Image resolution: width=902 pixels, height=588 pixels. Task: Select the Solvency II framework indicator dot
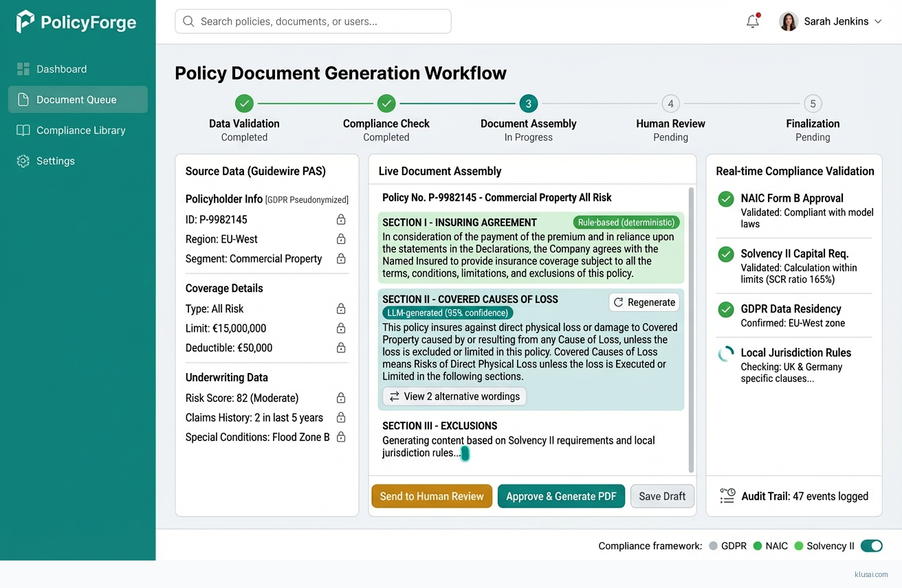[798, 546]
